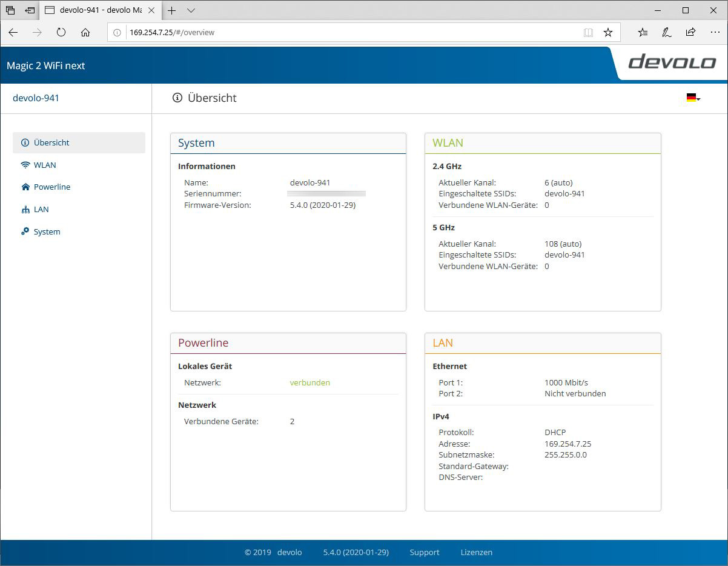This screenshot has width=728, height=566.
Task: Toggle Reading view icon in address bar
Action: point(588,33)
